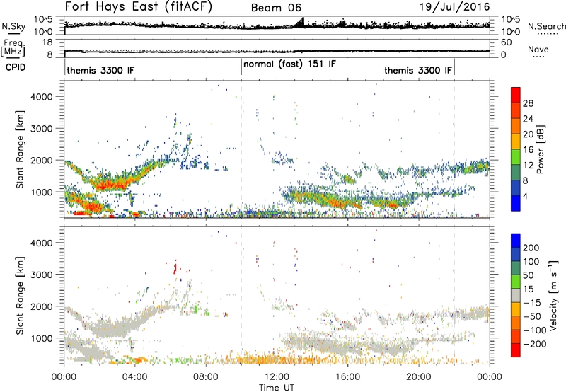Click the 'Fort Hays East (fitACF)' title
The width and height of the screenshot is (566, 392).
(x=138, y=7)
